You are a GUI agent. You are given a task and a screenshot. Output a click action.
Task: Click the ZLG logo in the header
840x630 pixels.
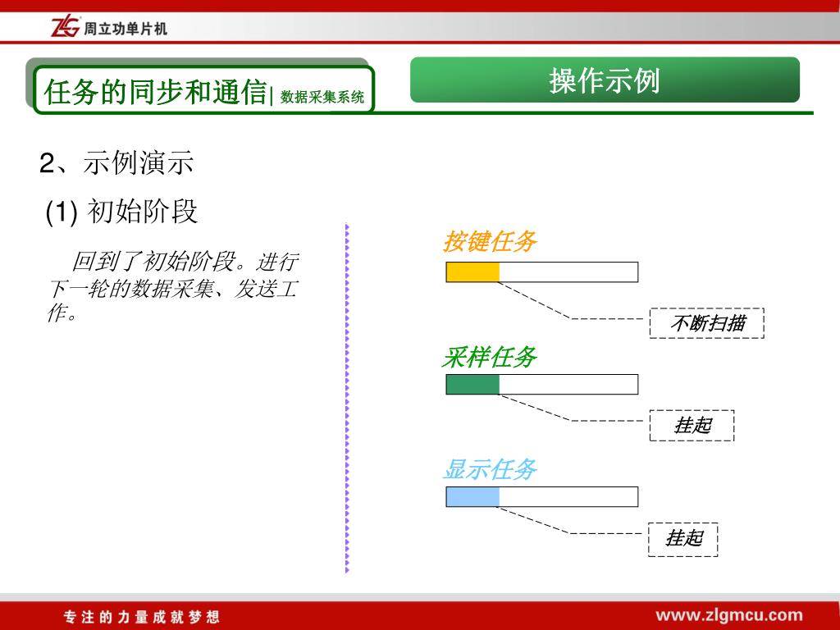tap(66, 27)
